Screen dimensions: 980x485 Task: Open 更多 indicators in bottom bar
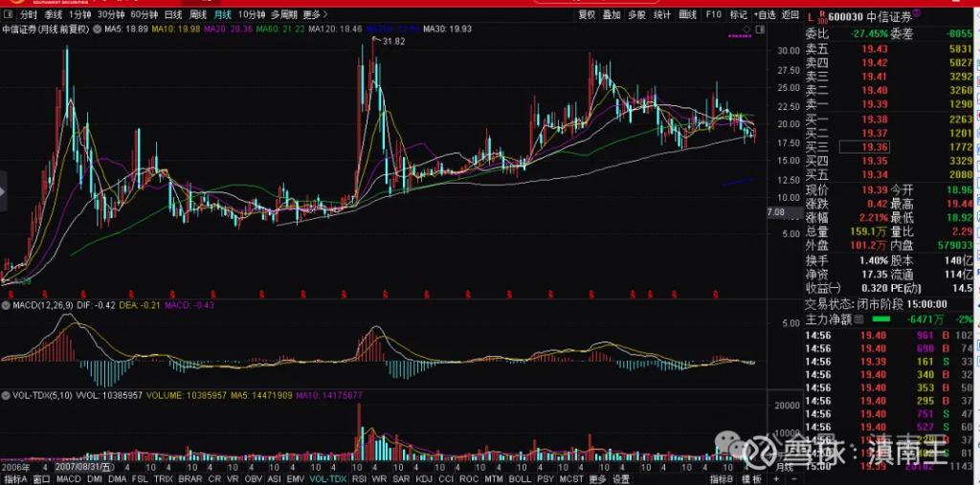point(597,479)
